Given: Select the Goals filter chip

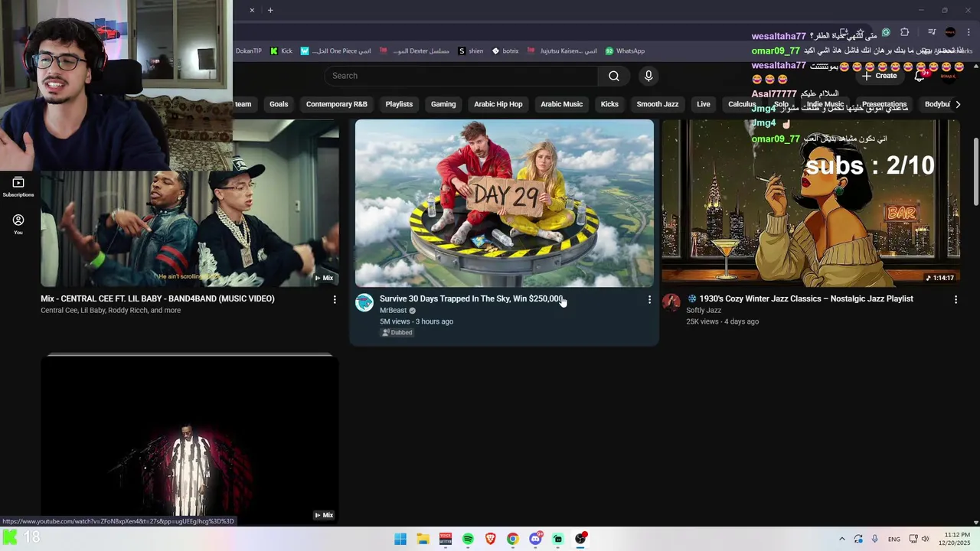Looking at the screenshot, I should [x=279, y=104].
